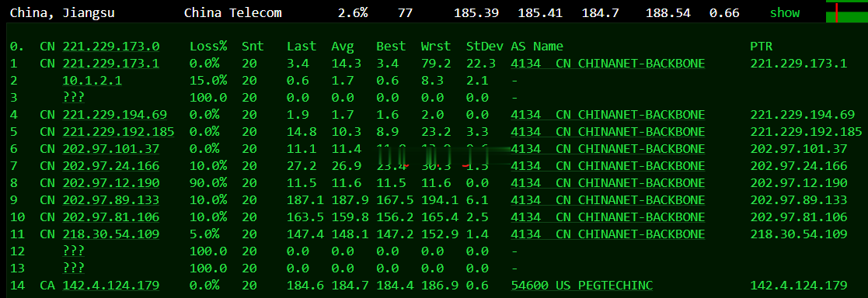Open final hop IP 142.4.124.179

(110, 286)
